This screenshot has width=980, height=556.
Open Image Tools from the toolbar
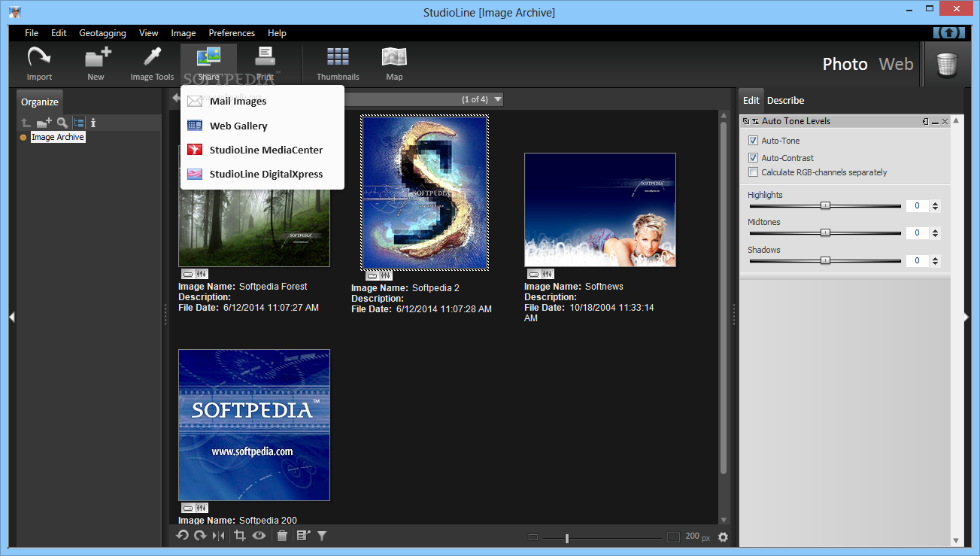(152, 64)
